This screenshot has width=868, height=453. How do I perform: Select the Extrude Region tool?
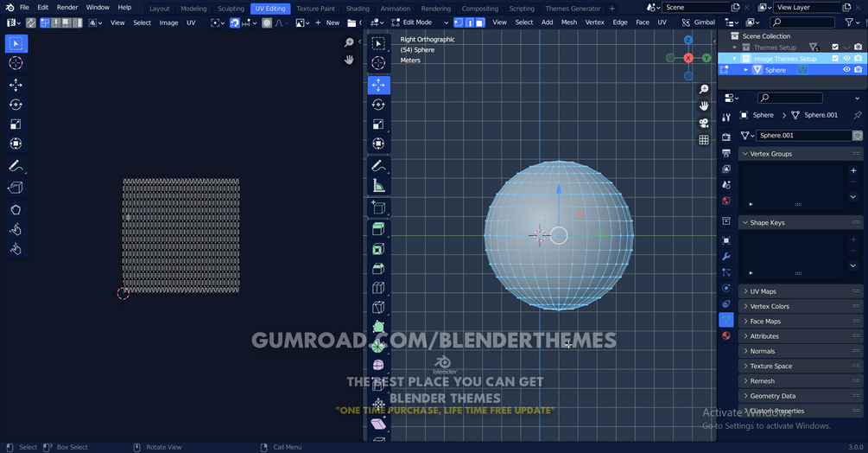coord(378,229)
